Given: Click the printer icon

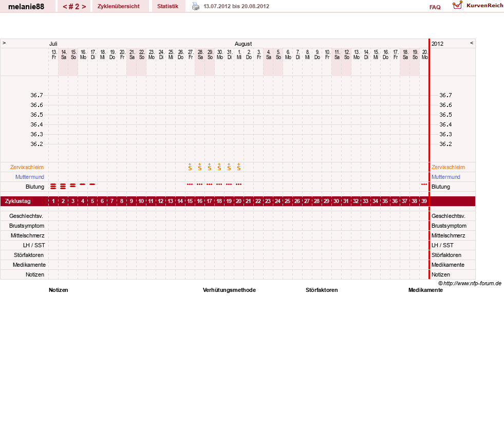Looking at the screenshot, I should [x=195, y=6].
